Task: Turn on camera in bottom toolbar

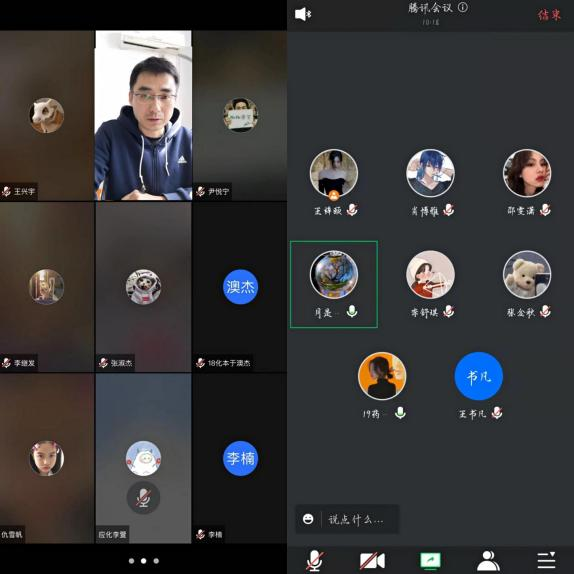Action: pos(372,560)
